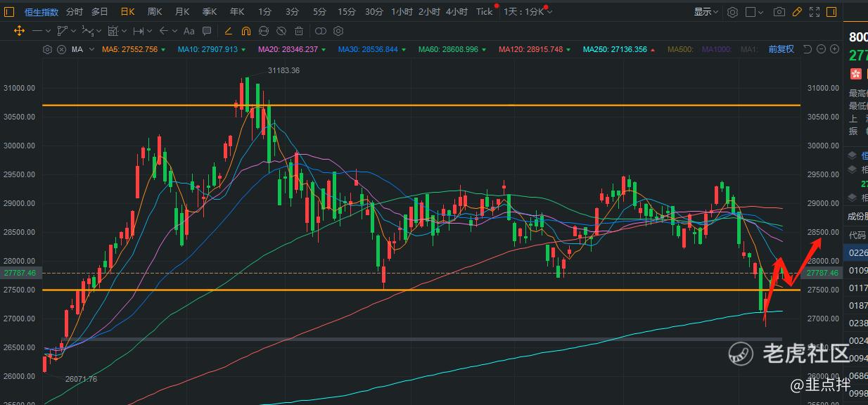Select the straight line drawing tool
Viewport: 868px width, 405px height.
tap(37, 31)
